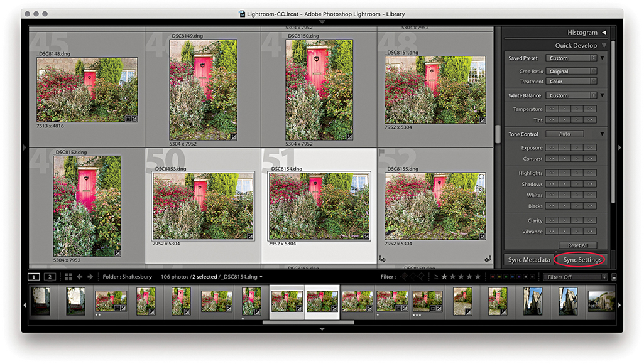
Task: Apply Auto tone control
Action: [x=564, y=134]
